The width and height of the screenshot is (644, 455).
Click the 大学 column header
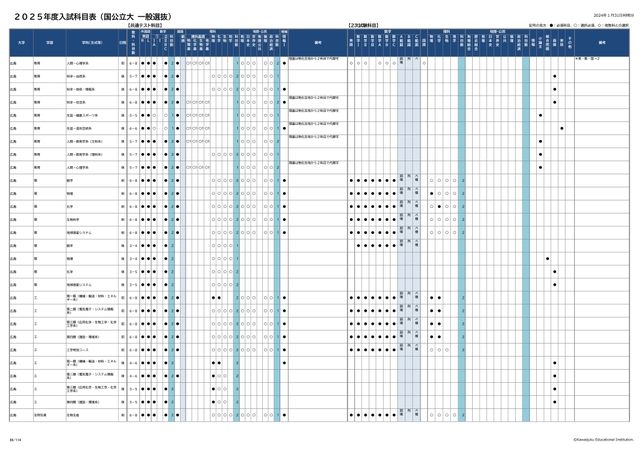pos(20,43)
